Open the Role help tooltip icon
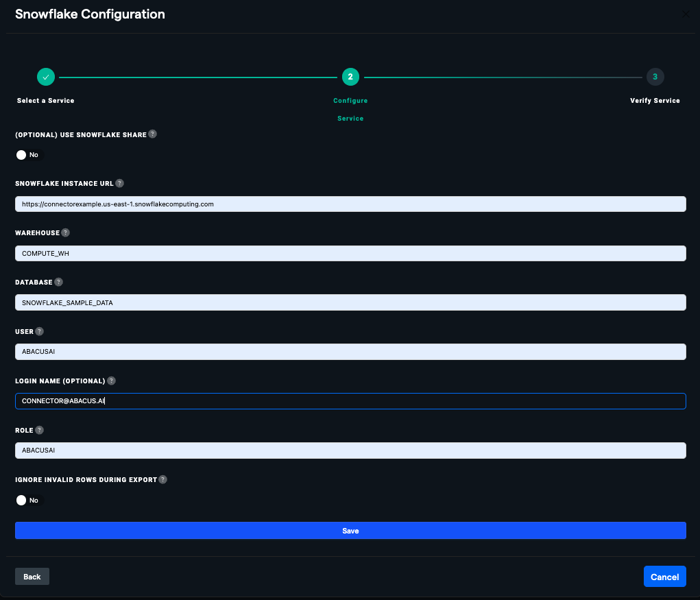This screenshot has width=700, height=600. 39,430
